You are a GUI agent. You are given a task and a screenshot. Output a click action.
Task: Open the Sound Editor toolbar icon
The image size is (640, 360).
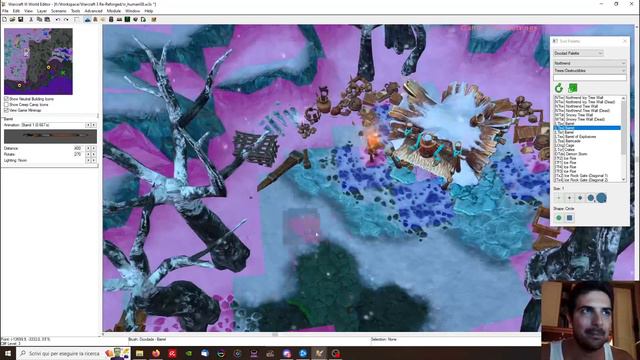point(103,20)
